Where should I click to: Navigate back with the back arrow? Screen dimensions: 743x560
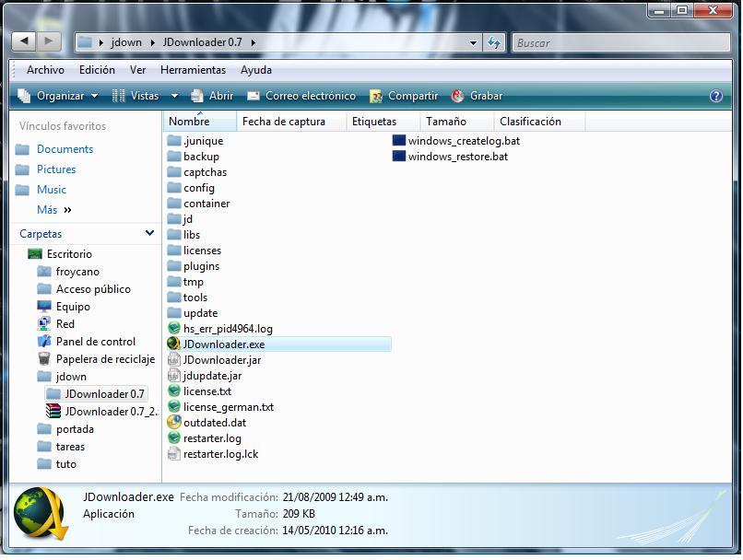22,41
